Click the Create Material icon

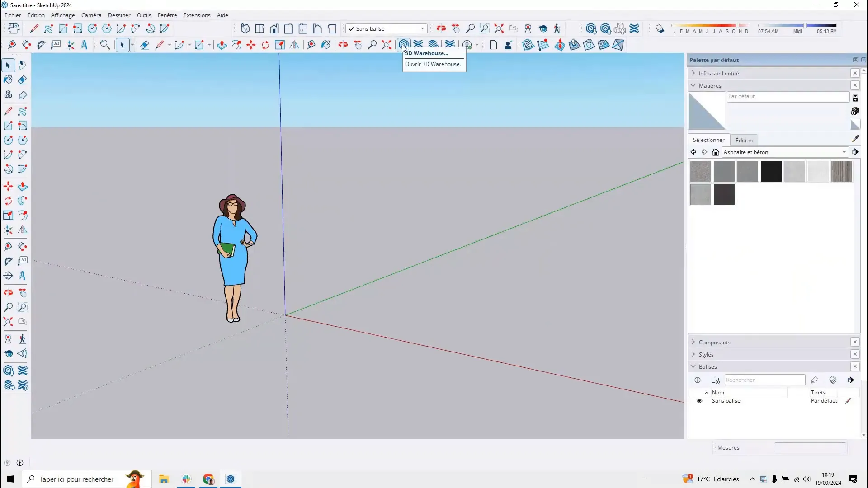tap(855, 111)
